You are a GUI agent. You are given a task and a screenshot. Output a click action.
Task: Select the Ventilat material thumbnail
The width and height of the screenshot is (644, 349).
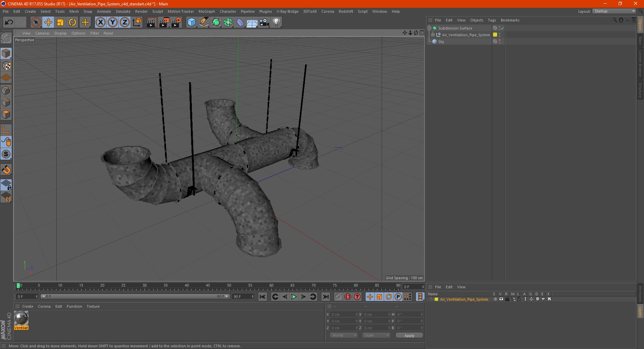click(x=21, y=318)
